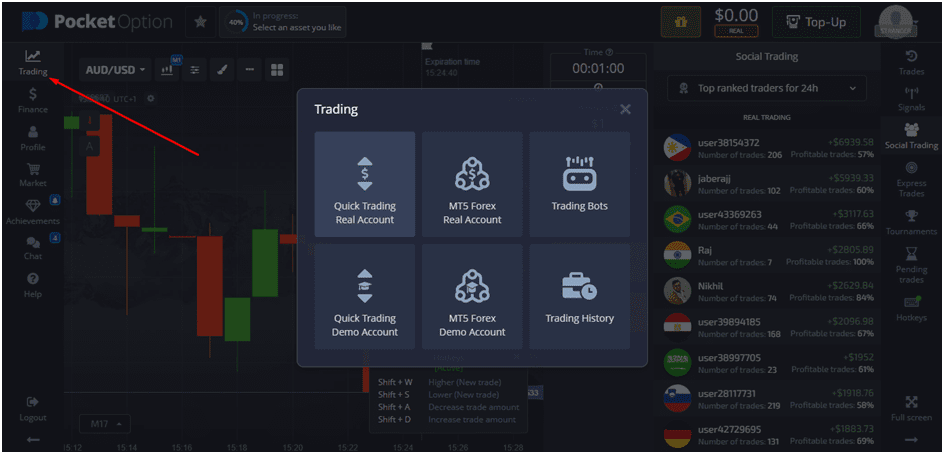The width and height of the screenshot is (944, 454).
Task: Select trader Nikhil
Action: [x=768, y=291]
